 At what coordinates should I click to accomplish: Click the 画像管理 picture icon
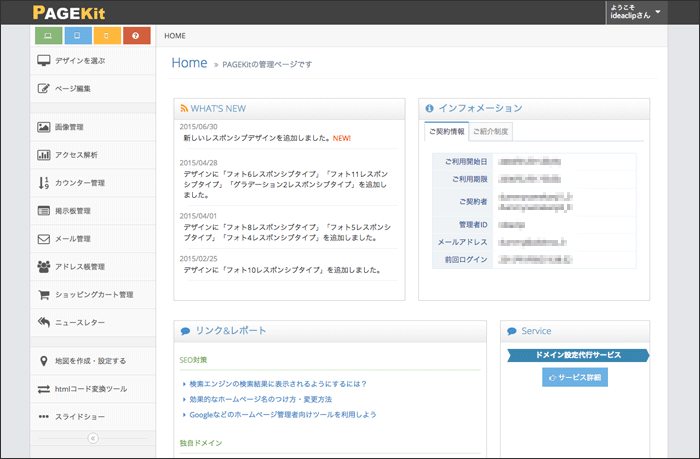coord(43,127)
